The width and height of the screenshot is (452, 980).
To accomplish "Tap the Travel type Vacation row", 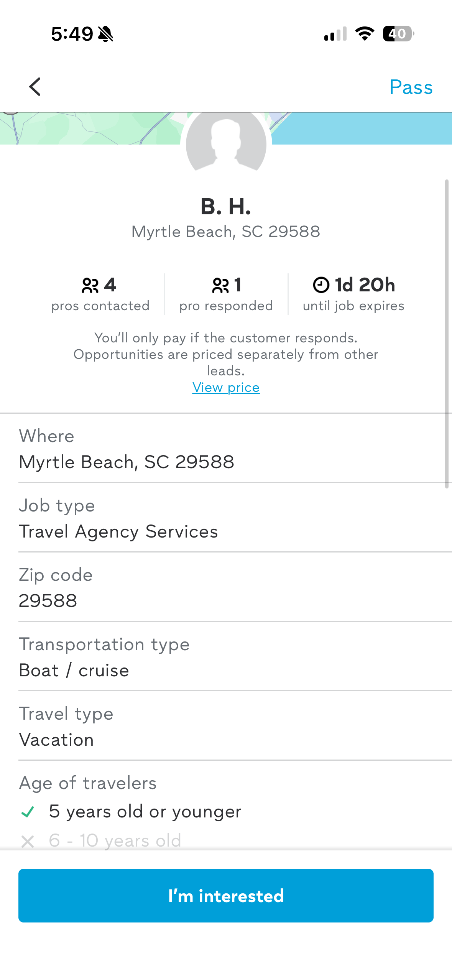I will [x=226, y=727].
